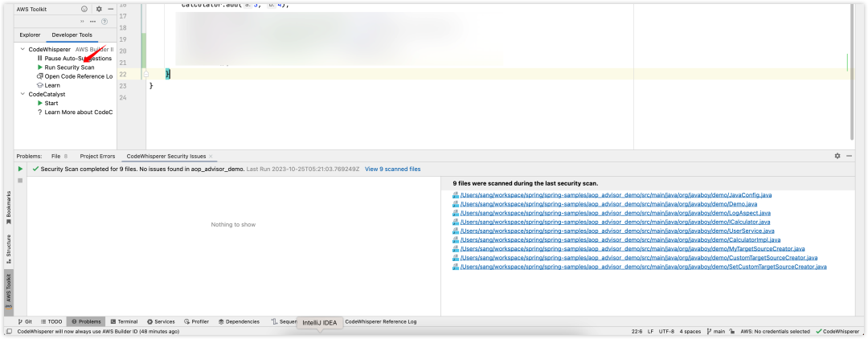The height and width of the screenshot is (339, 868).
Task: Open Learn More about CodeCatalyst item
Action: pyautogui.click(x=75, y=112)
